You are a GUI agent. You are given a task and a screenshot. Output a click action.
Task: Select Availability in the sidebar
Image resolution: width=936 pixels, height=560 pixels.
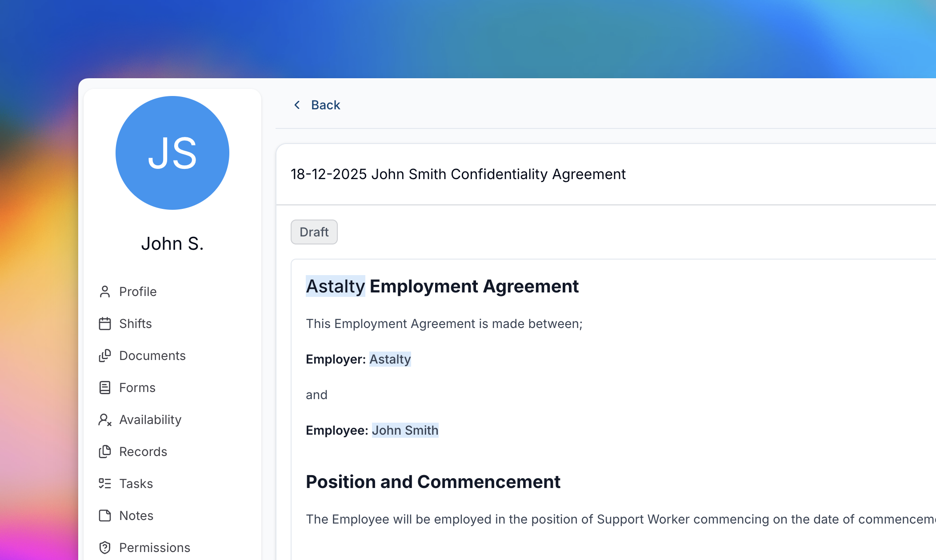pyautogui.click(x=150, y=420)
